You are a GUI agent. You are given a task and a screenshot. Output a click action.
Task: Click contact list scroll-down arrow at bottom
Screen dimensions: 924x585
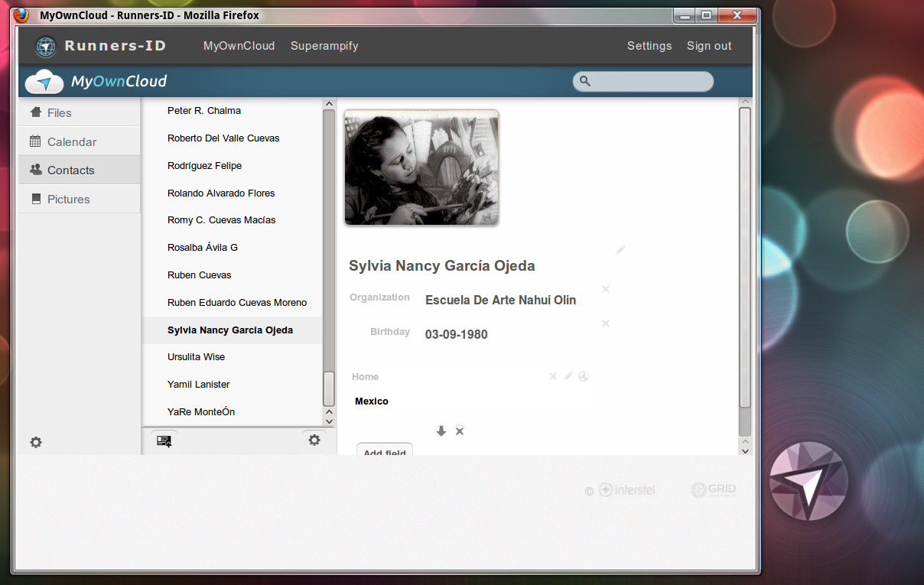coord(329,421)
